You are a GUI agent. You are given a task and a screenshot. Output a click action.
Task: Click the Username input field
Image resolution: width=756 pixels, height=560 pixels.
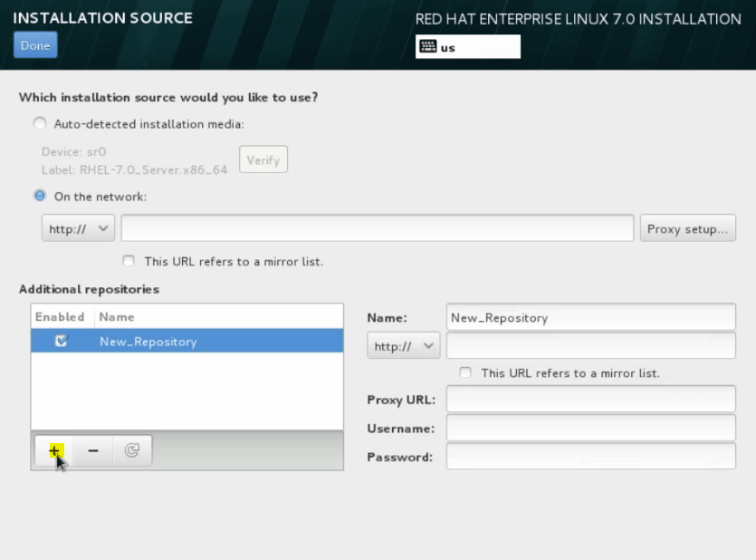(590, 428)
